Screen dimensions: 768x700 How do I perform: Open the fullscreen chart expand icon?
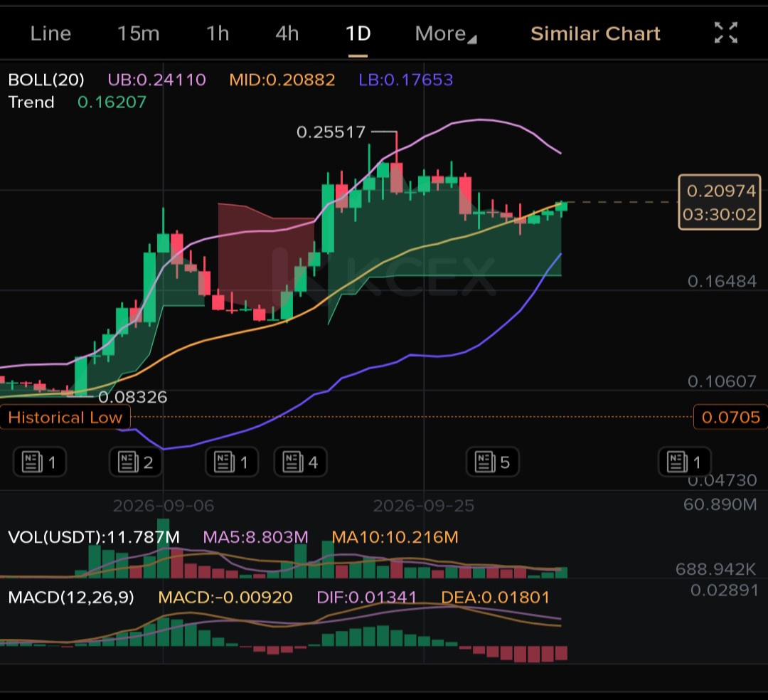tap(725, 33)
